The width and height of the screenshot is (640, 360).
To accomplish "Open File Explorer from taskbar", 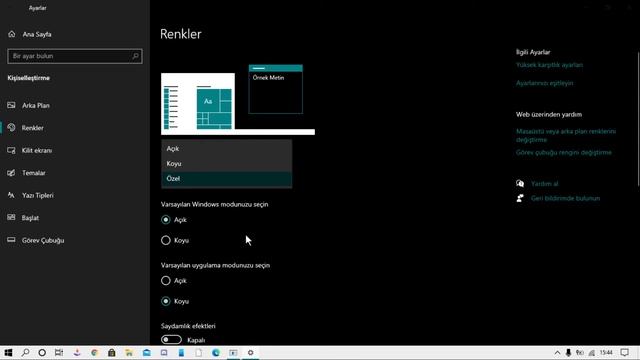I will [x=129, y=353].
